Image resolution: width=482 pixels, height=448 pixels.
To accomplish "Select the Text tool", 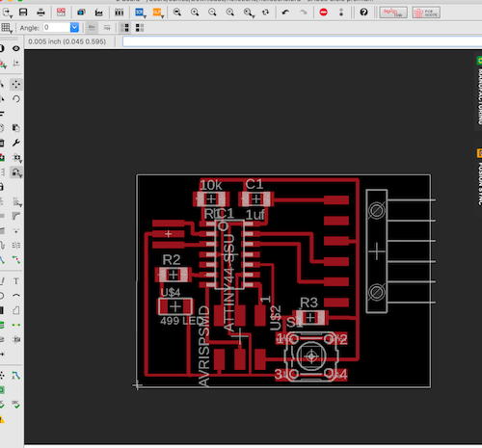I will point(15,281).
